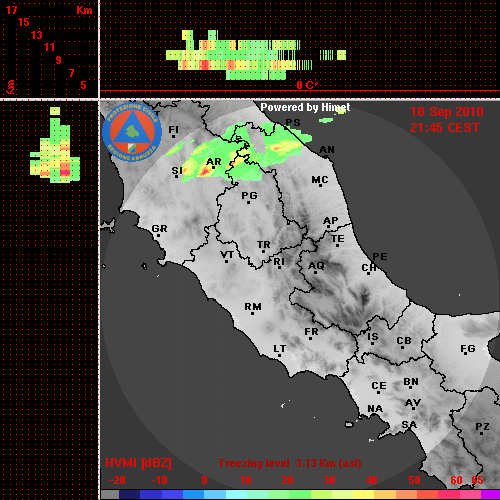Screen dimensions: 500x500
Task: Click the CB city label
Action: click(x=404, y=341)
